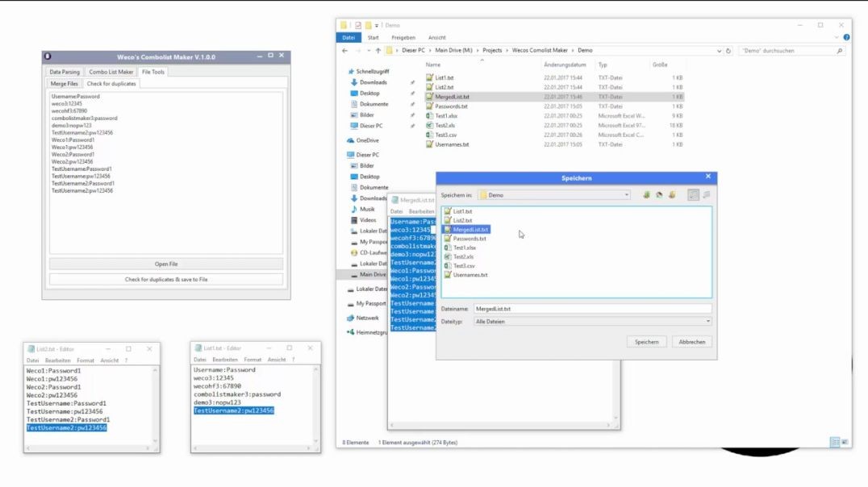Open the Freigeben ribbon tab in Explorer
Viewport: 868px width, 487px height.
[x=403, y=38]
